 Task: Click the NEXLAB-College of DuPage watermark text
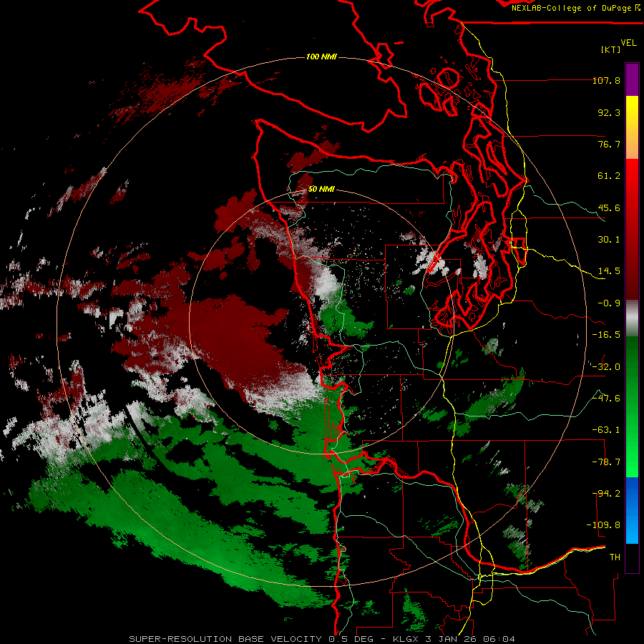pyautogui.click(x=575, y=8)
